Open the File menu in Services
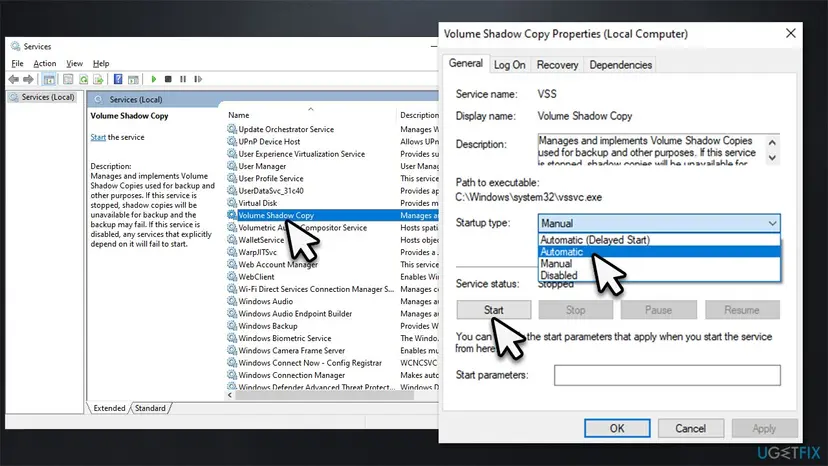The width and height of the screenshot is (828, 466). (17, 63)
